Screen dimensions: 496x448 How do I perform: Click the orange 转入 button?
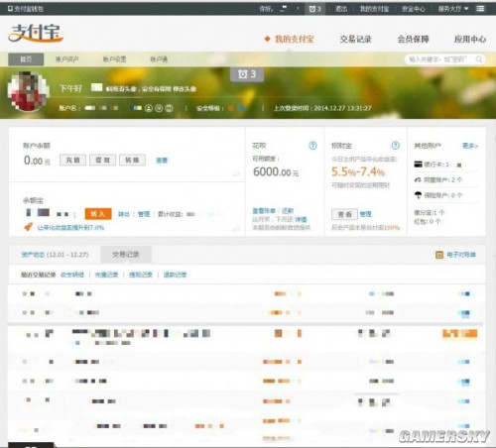[98, 214]
